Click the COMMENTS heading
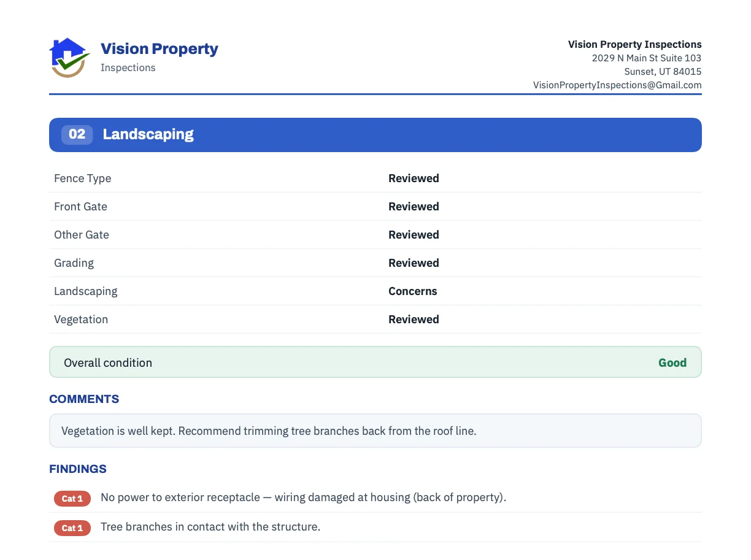Screen dimensions: 751x560 (x=84, y=399)
